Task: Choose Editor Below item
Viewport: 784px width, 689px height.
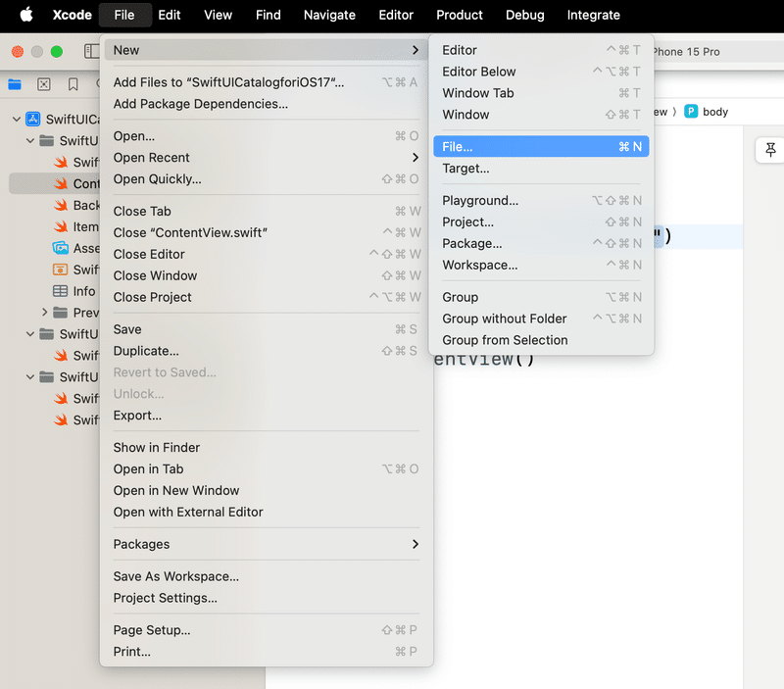Action: click(541, 72)
